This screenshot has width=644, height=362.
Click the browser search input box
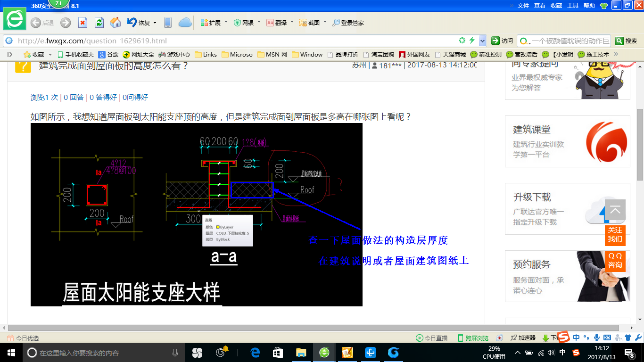pyautogui.click(x=570, y=41)
